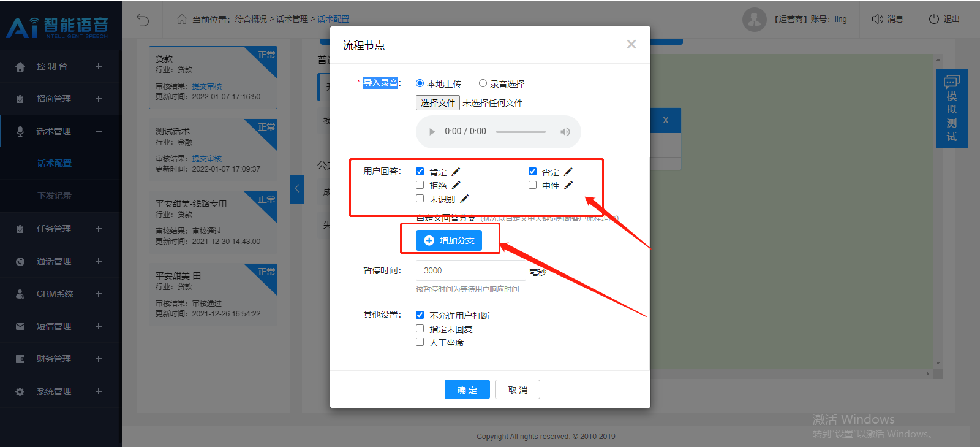Expand the 任务管理 plus sign
Screen dimensions: 980x447
[99, 229]
